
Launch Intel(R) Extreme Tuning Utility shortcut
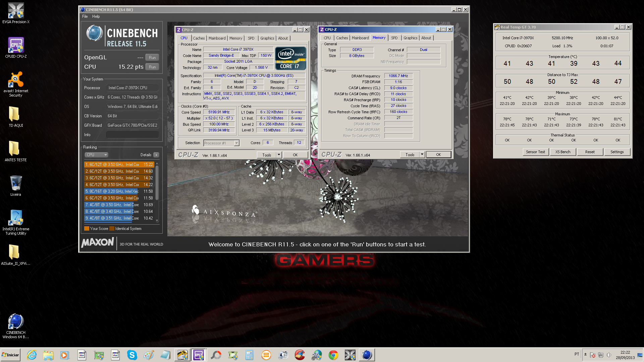[x=16, y=222]
